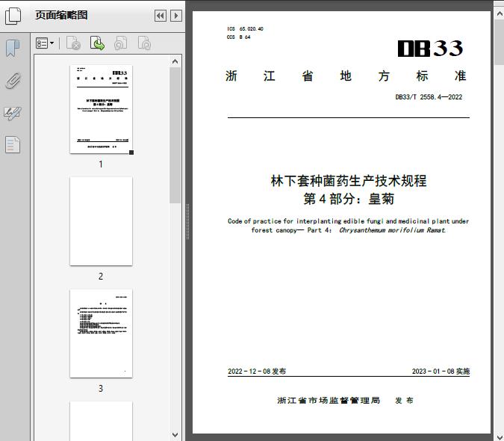The width and height of the screenshot is (504, 441).
Task: Open the Attachments paperclip panel
Action: [x=13, y=81]
